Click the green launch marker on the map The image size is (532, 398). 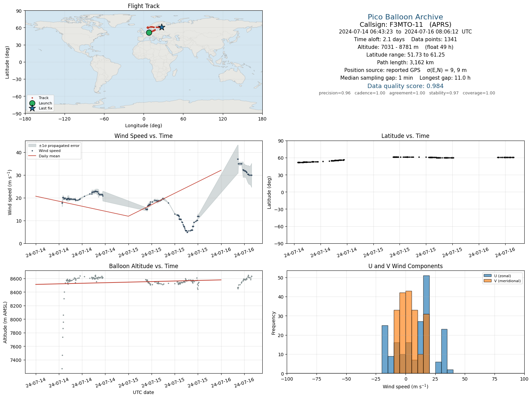(x=149, y=32)
